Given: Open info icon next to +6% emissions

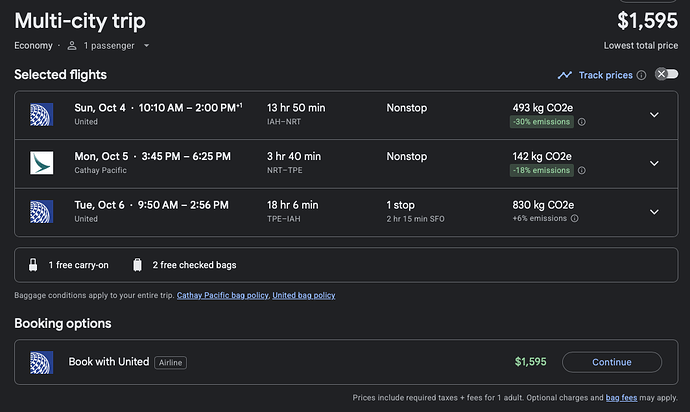Looking at the screenshot, I should coord(575,218).
